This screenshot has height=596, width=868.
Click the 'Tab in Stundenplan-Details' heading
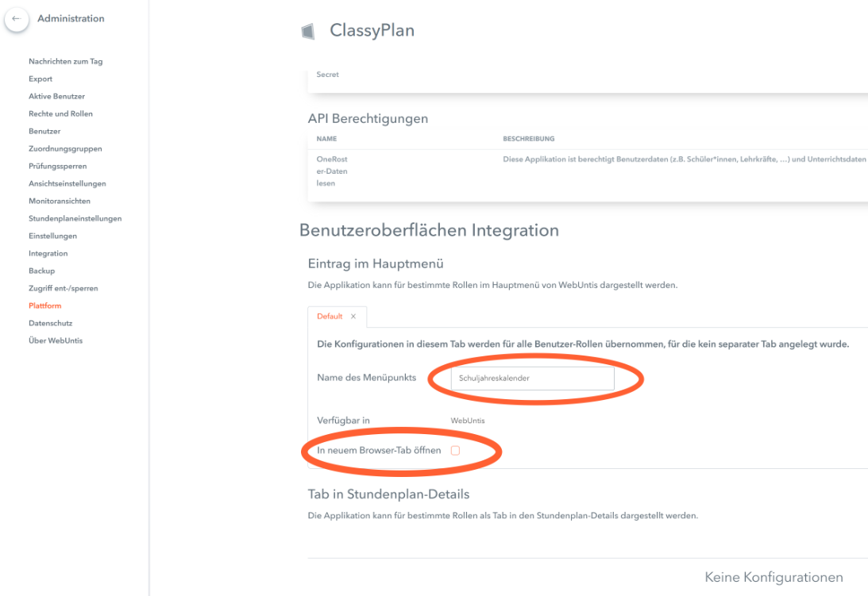click(x=388, y=494)
